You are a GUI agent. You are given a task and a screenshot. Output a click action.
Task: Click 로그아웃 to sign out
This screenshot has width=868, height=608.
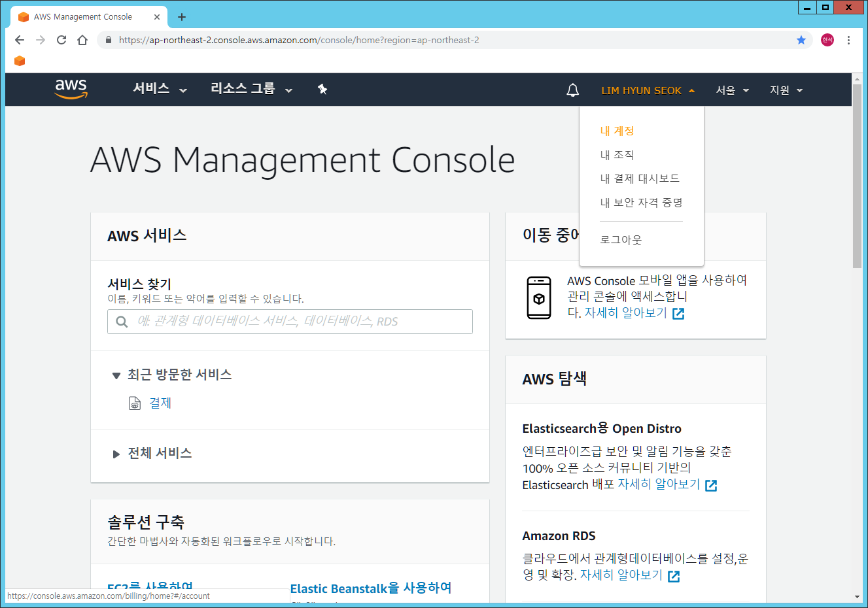click(621, 240)
